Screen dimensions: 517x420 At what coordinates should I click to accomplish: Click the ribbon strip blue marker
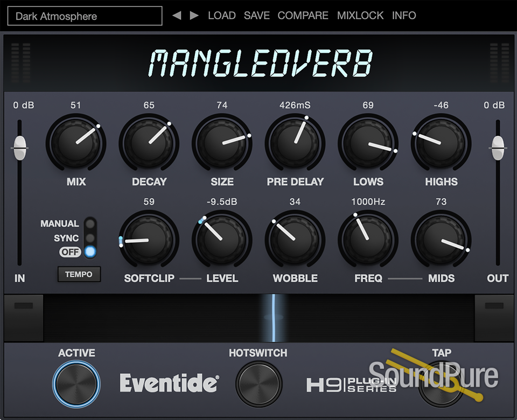274,318
